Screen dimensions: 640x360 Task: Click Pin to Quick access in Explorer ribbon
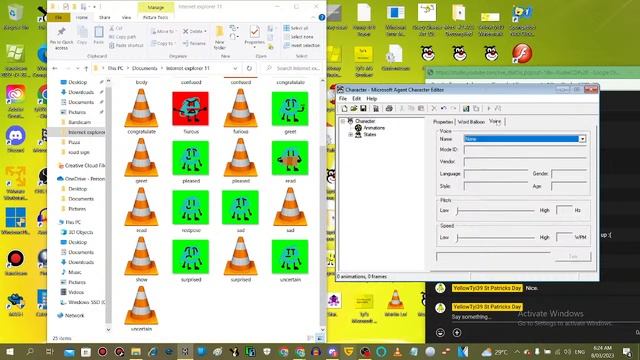click(61, 37)
